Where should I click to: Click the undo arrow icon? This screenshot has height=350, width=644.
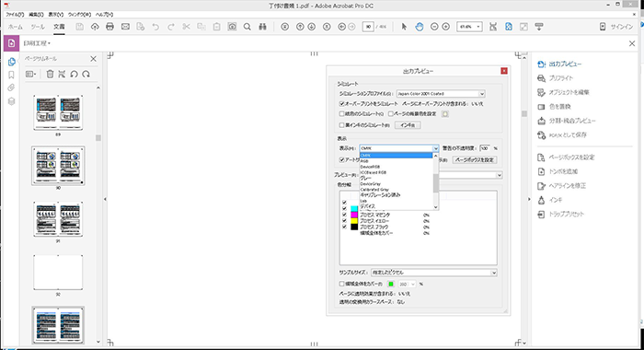(x=155, y=27)
